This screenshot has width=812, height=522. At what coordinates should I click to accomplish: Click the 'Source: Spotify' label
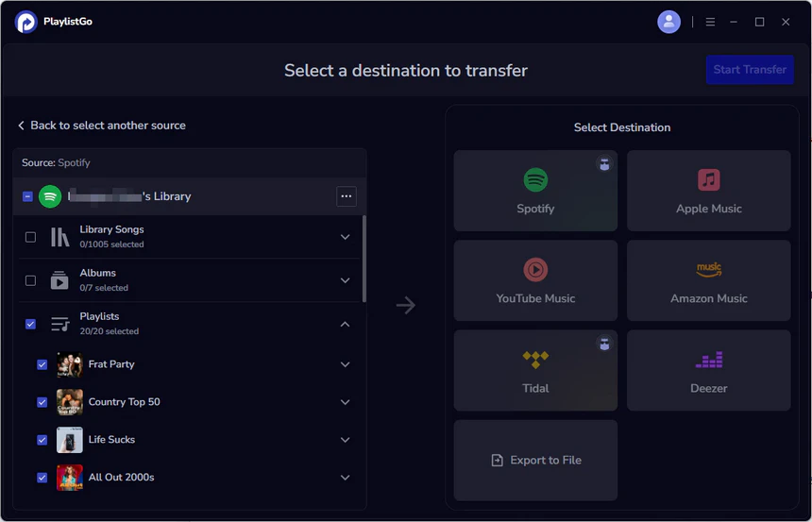(56, 162)
